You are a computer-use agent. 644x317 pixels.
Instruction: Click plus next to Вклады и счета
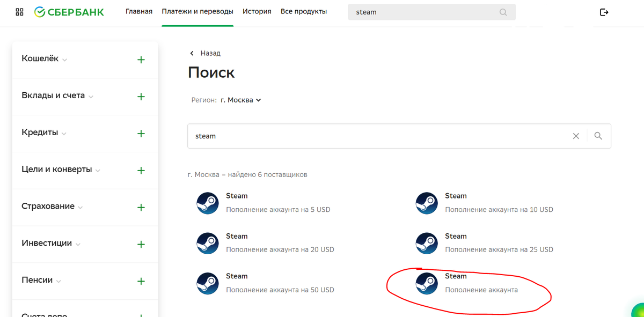pyautogui.click(x=141, y=97)
